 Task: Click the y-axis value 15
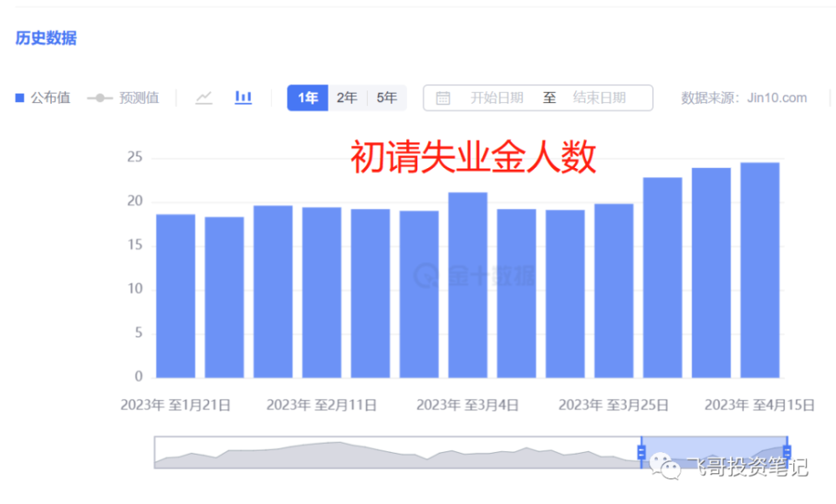click(x=135, y=245)
